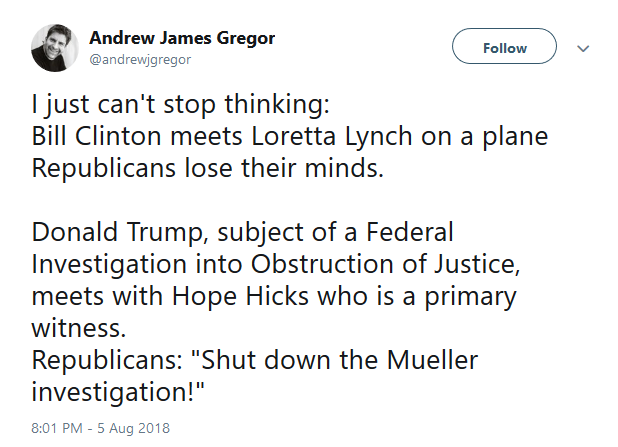Visit the @andrewjgregor handle
Image resolution: width=618 pixels, height=447 pixels.
140,60
